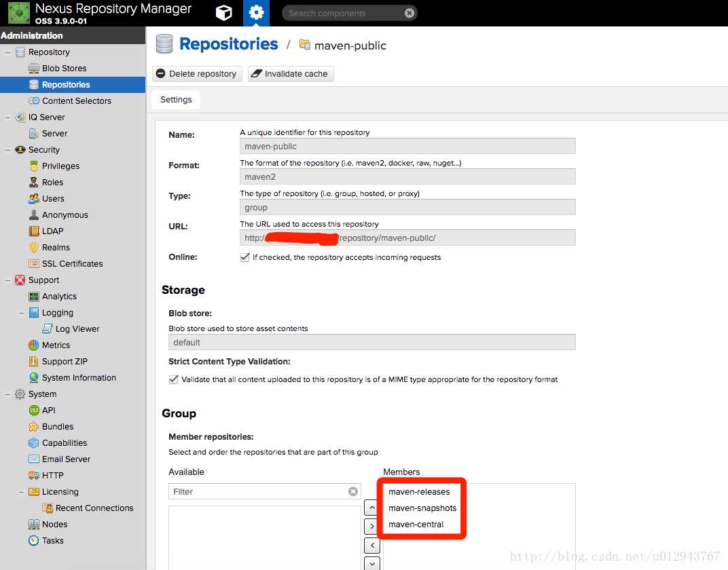728x570 pixels.
Task: Add repository to members with right arrow
Action: point(372,527)
